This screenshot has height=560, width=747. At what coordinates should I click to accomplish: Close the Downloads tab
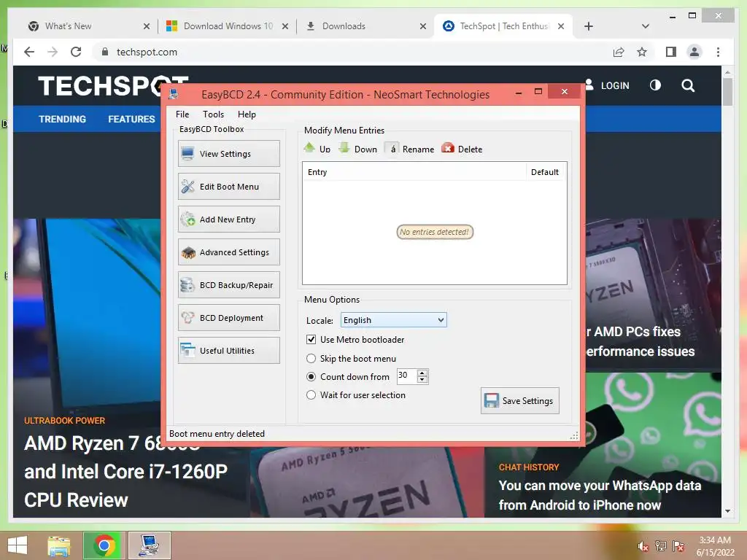click(x=422, y=27)
